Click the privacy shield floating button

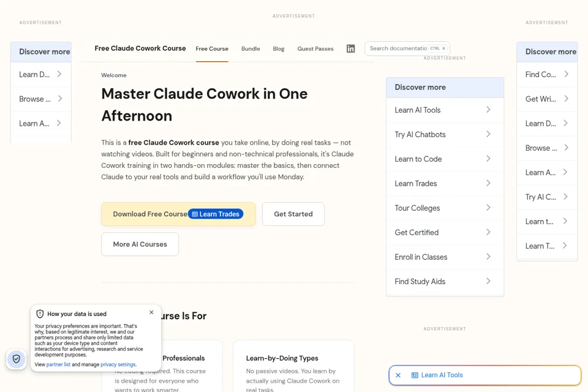click(x=16, y=359)
